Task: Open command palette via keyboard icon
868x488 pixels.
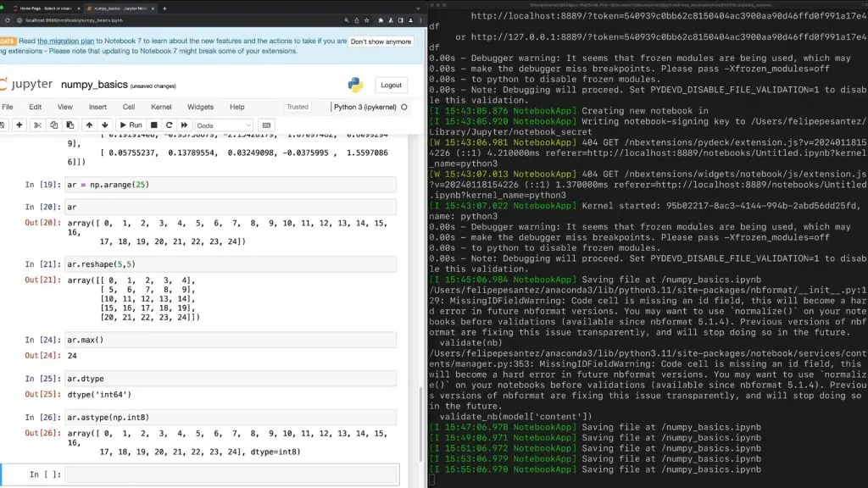Action: [x=265, y=125]
